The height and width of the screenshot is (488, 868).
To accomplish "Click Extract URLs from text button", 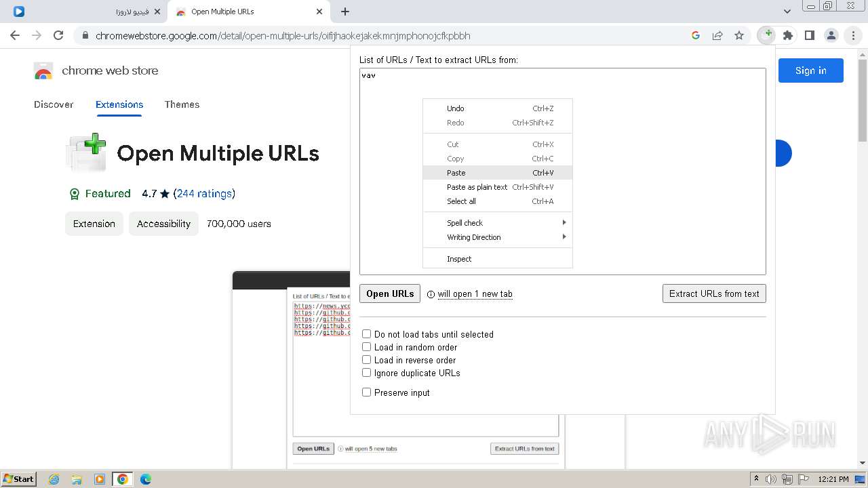I will click(x=714, y=293).
